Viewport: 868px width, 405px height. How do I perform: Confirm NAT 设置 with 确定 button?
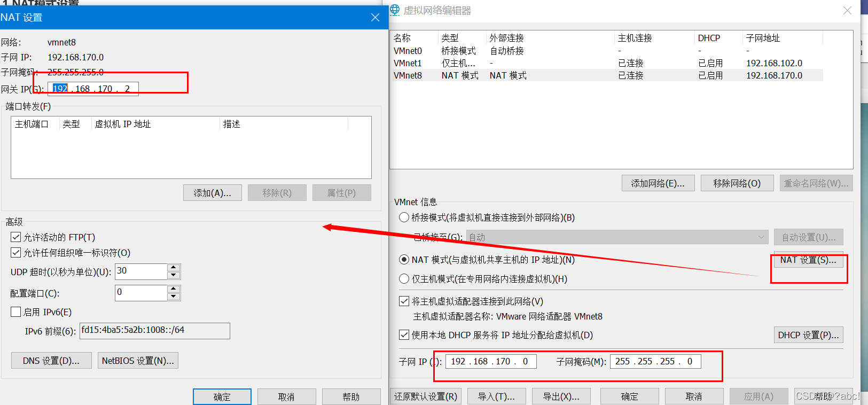(x=222, y=397)
